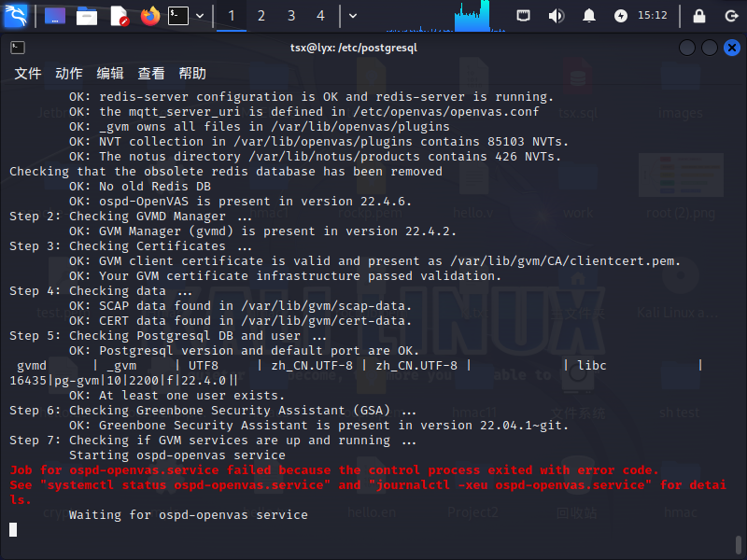
Task: Click 'Step 5: Checking Postgresql DB and user' line
Action: (x=168, y=336)
